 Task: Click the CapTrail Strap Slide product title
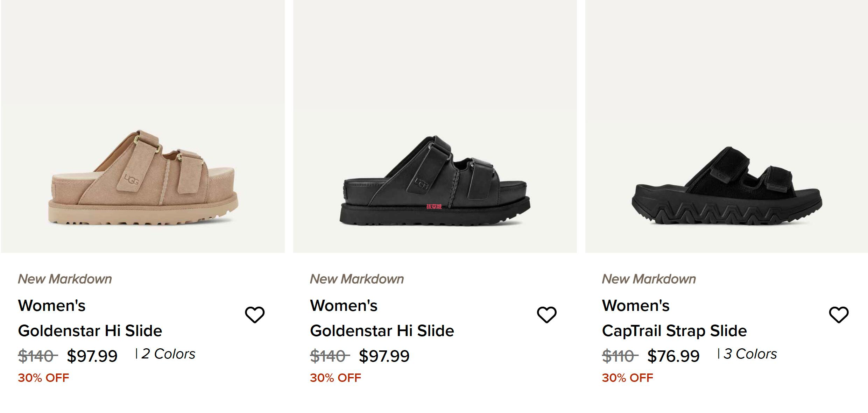tap(675, 331)
